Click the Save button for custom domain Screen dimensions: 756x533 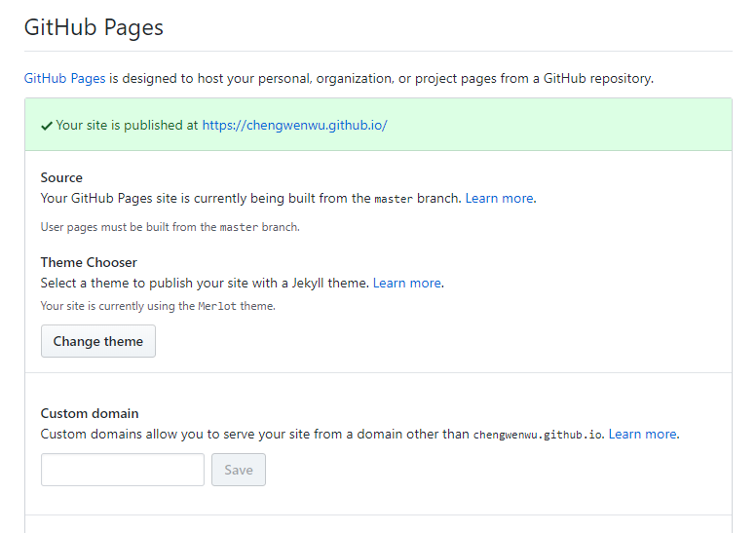click(x=239, y=470)
